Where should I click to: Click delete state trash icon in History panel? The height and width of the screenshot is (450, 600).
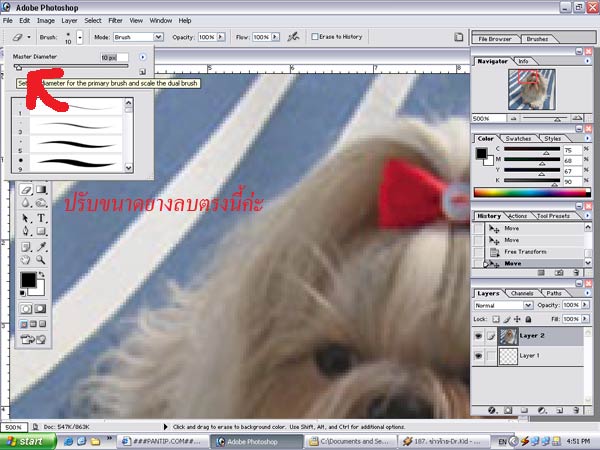(576, 272)
